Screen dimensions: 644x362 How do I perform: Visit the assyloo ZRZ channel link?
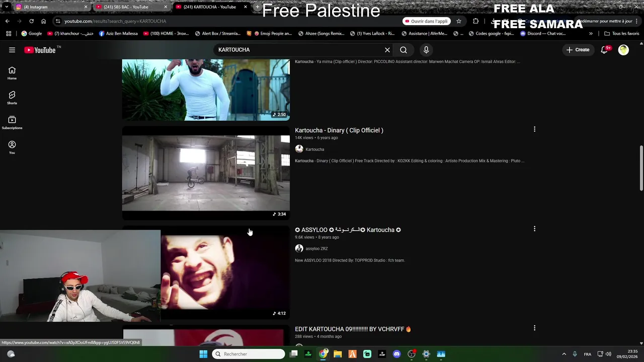(x=316, y=248)
